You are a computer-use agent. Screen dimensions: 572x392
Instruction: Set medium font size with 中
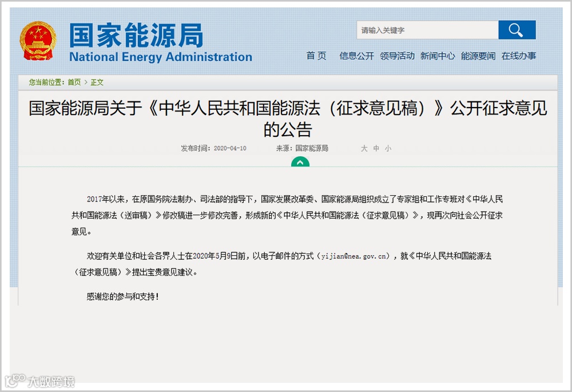tap(376, 148)
